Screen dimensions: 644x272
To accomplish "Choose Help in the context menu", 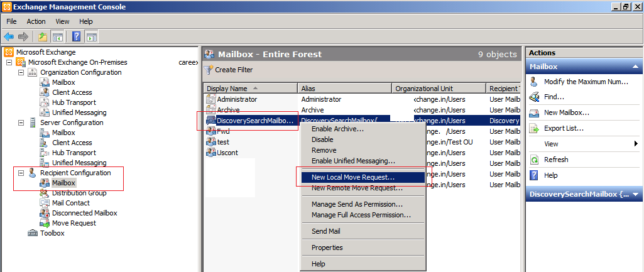I will [x=363, y=264].
